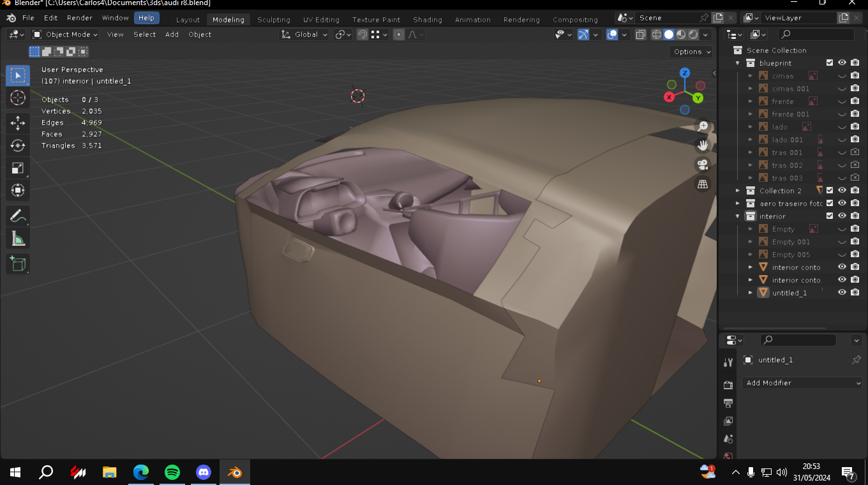Open the Object Mode dropdown
868x485 pixels.
coord(65,34)
